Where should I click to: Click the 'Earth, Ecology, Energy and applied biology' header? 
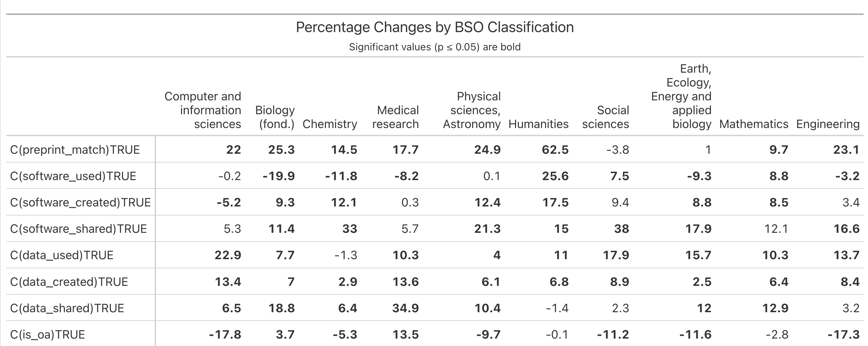point(681,96)
